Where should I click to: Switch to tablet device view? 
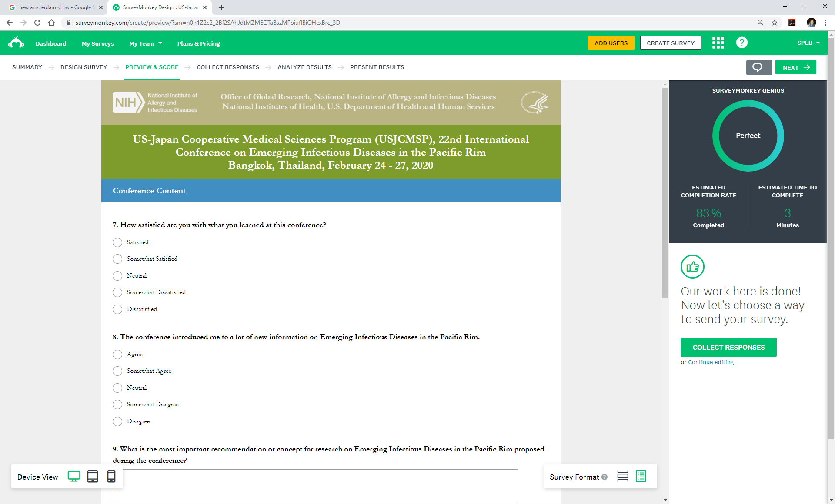(93, 477)
